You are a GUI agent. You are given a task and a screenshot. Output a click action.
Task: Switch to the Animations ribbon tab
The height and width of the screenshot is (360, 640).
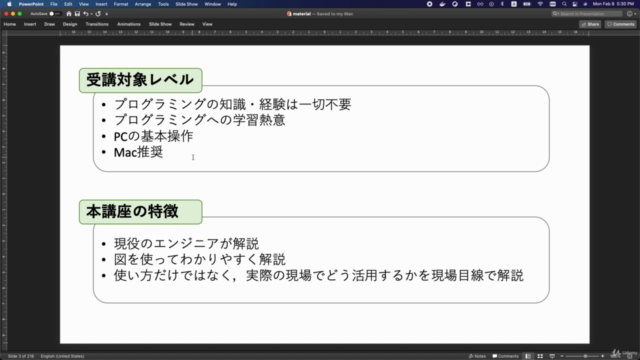129,24
